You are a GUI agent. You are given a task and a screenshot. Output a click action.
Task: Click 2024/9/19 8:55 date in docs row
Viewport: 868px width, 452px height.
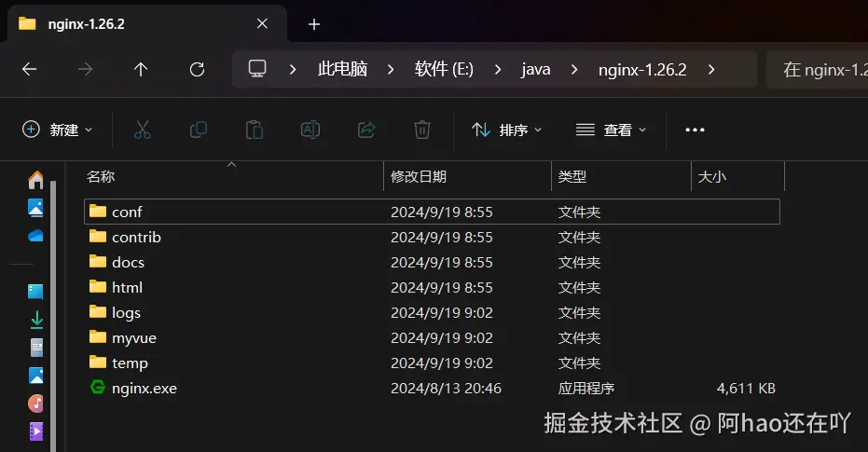[x=441, y=262]
